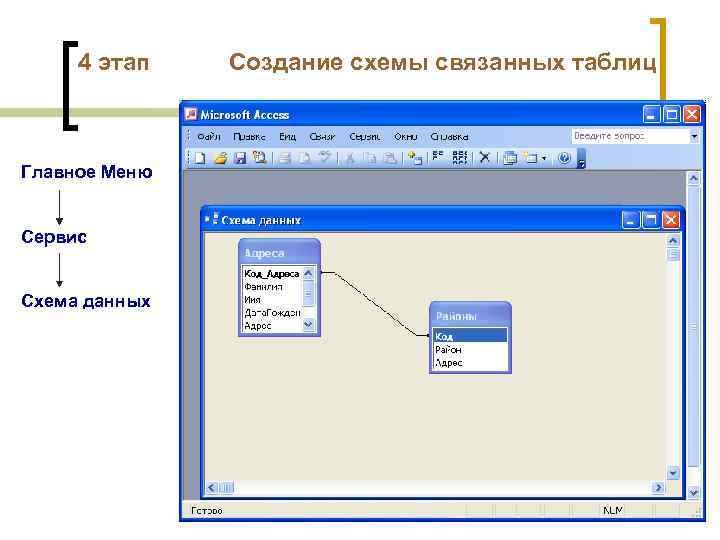This screenshot has width=720, height=540.
Task: Click the Spelling check toolbar icon
Action: [325, 158]
